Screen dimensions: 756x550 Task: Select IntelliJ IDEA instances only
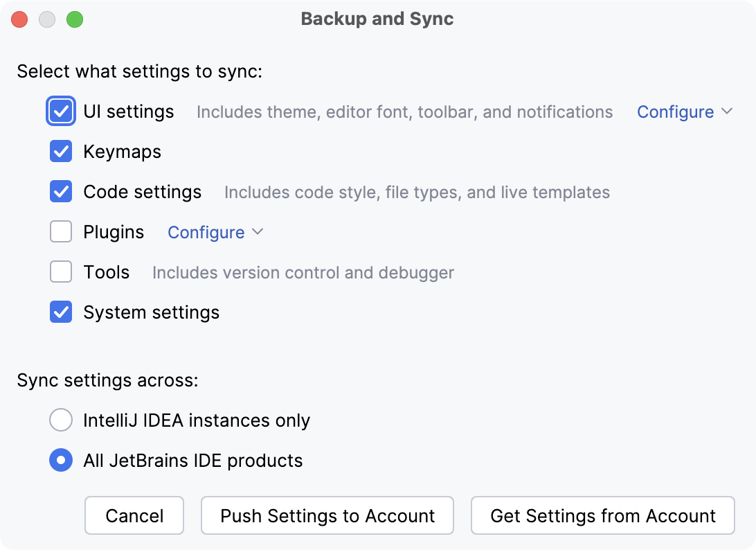[61, 420]
